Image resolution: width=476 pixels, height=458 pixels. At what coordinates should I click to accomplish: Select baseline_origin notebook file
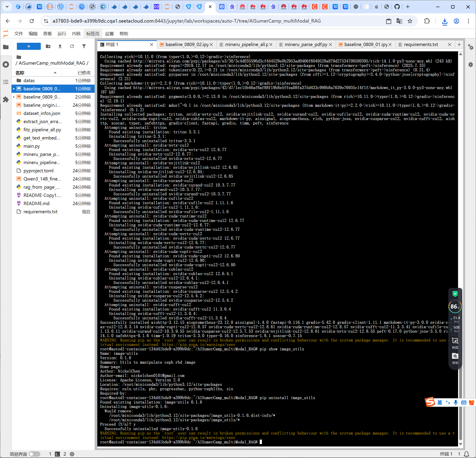pos(53,105)
